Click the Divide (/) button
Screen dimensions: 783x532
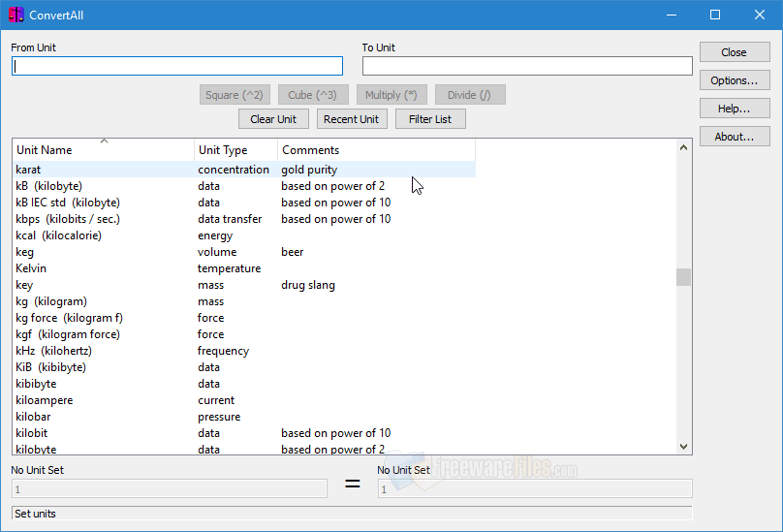pos(470,95)
